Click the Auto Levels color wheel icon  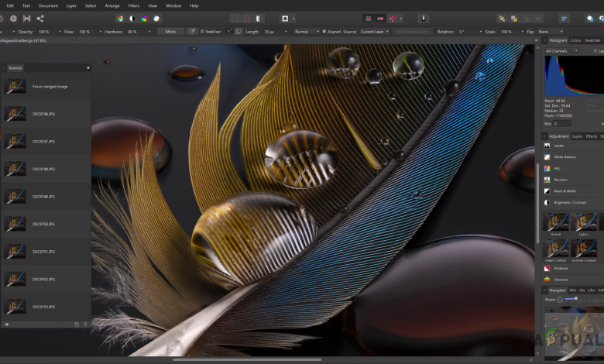[120, 18]
